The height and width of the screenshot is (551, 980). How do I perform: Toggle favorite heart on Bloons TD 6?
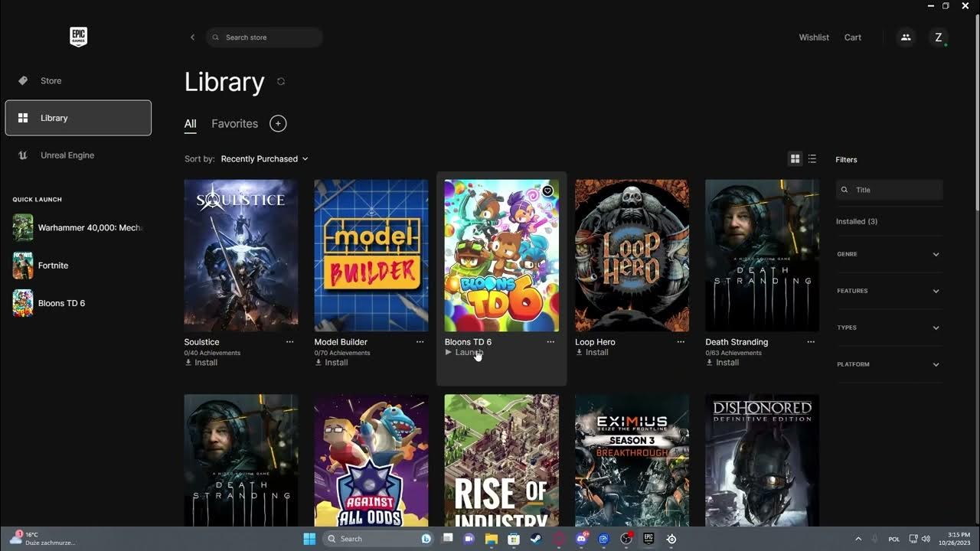[547, 191]
